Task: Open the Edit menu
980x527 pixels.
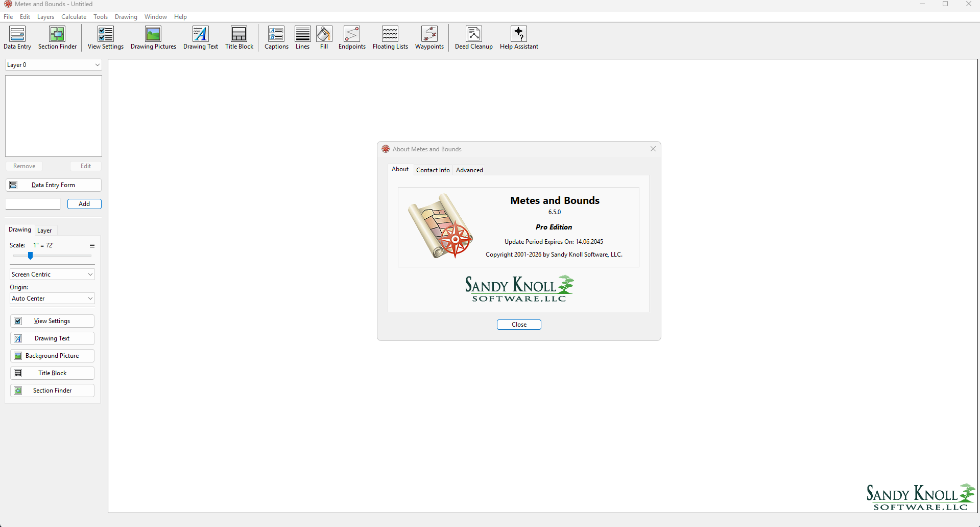Action: pos(25,17)
